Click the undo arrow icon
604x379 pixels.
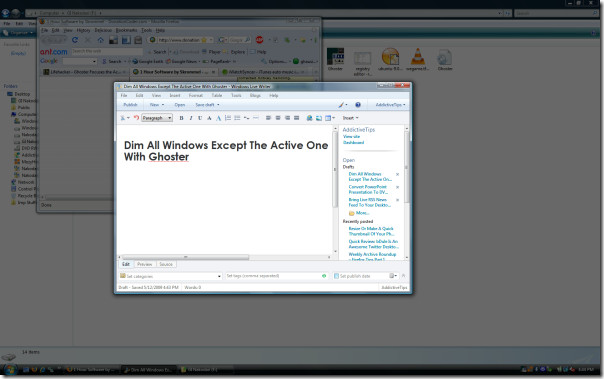point(136,118)
